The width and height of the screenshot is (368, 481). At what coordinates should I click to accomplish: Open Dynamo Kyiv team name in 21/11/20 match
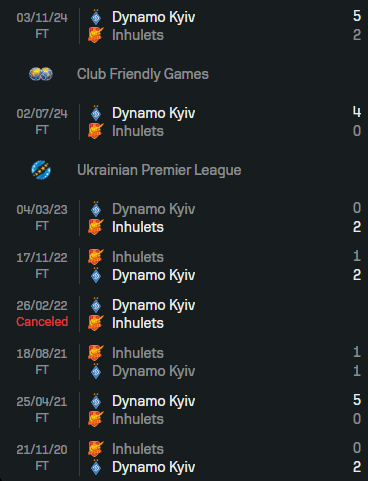pyautogui.click(x=153, y=467)
